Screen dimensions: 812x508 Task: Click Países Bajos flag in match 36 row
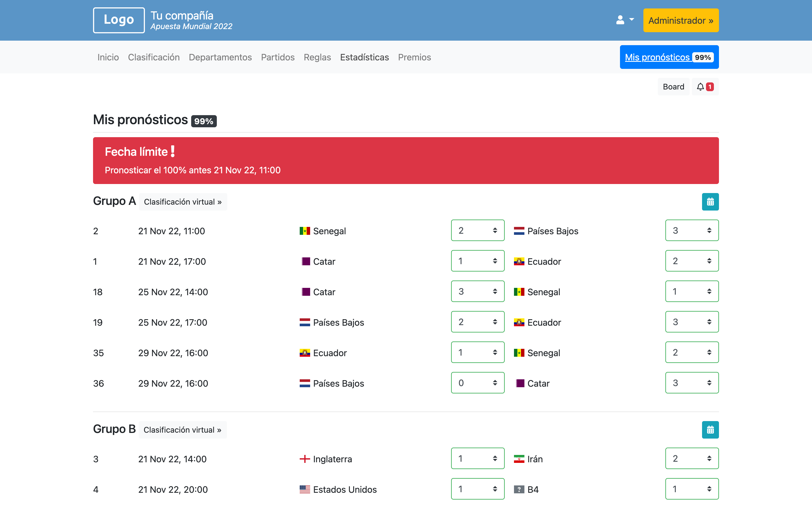click(305, 383)
